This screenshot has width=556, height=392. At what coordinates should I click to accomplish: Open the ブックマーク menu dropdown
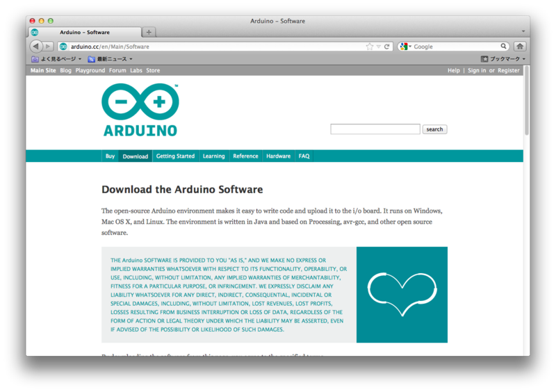click(502, 59)
